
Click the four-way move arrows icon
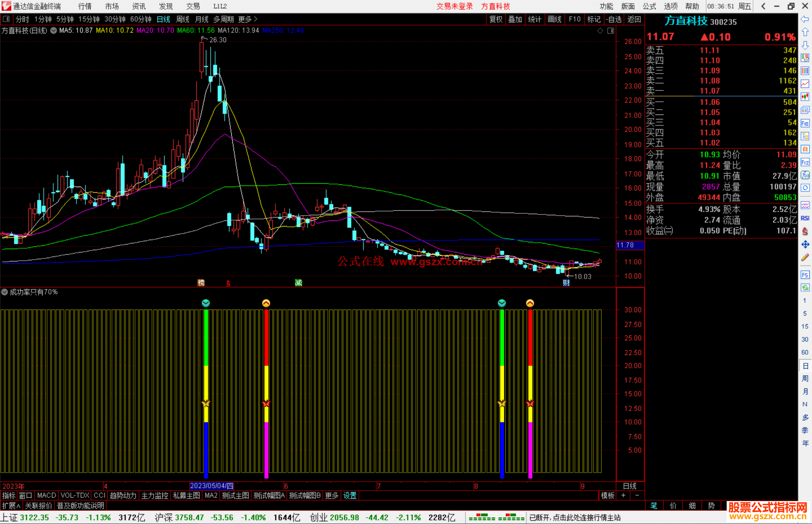pos(805,245)
